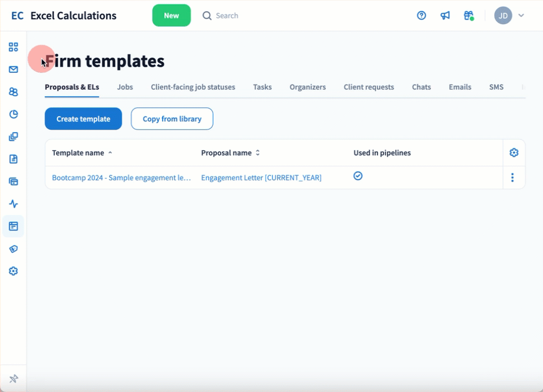Click the Create template button
The height and width of the screenshot is (392, 543).
(83, 119)
